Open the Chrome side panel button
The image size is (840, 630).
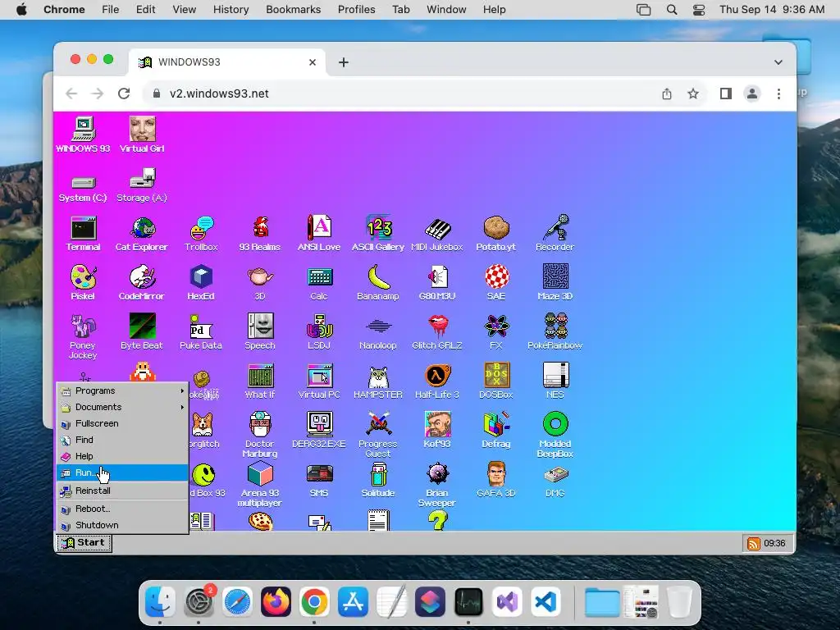726,94
